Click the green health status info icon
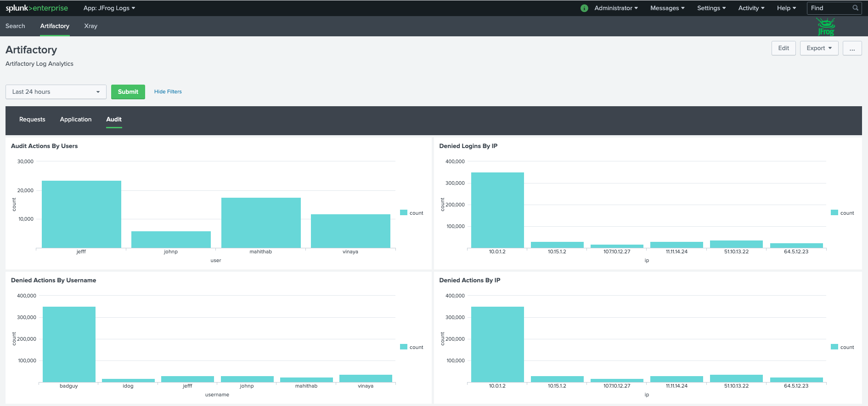Screen dimensions: 868x406 pyautogui.click(x=584, y=8)
